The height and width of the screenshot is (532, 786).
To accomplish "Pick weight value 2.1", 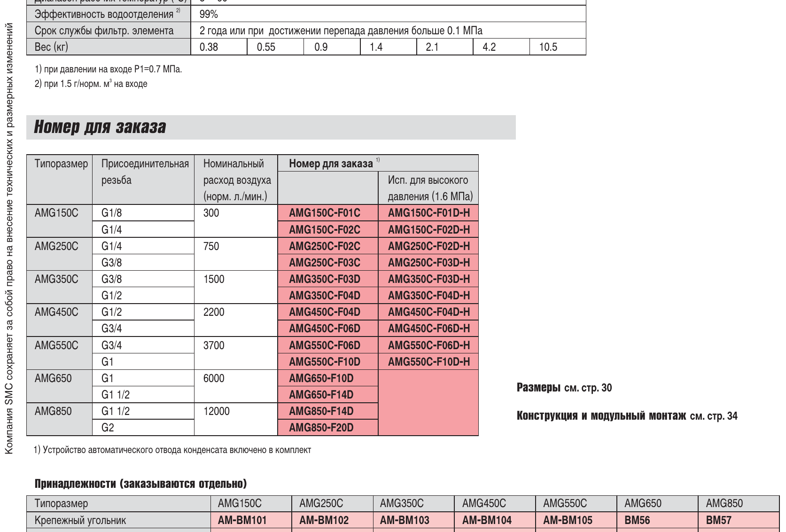I will [432, 47].
